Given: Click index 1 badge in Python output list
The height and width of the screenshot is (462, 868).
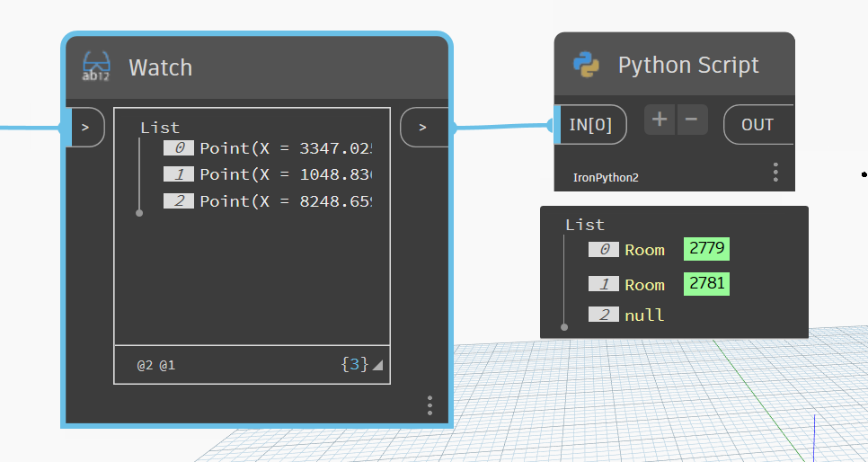Looking at the screenshot, I should [604, 284].
